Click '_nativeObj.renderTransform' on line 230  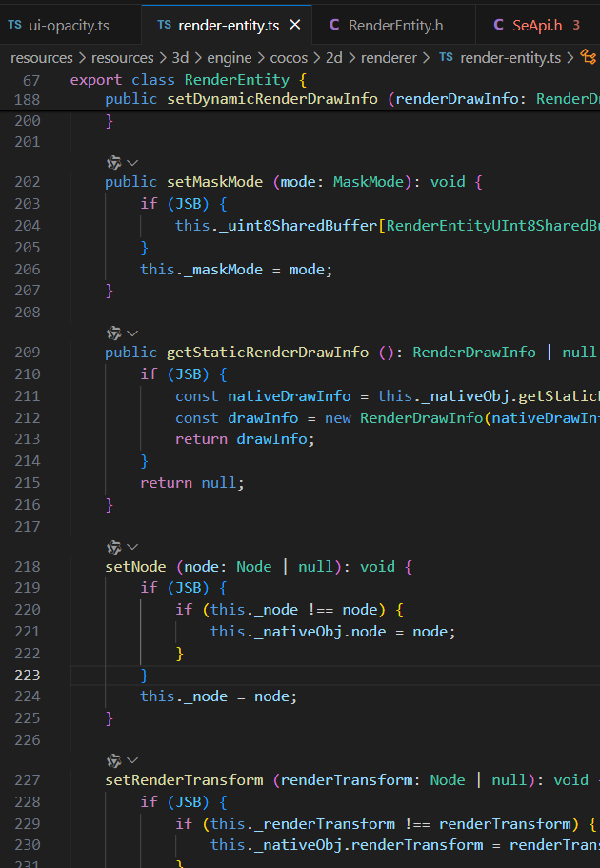click(x=369, y=845)
